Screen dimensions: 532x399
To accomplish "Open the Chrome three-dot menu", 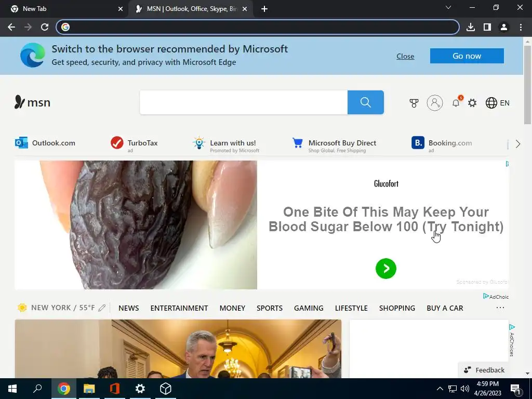I will 521,27.
